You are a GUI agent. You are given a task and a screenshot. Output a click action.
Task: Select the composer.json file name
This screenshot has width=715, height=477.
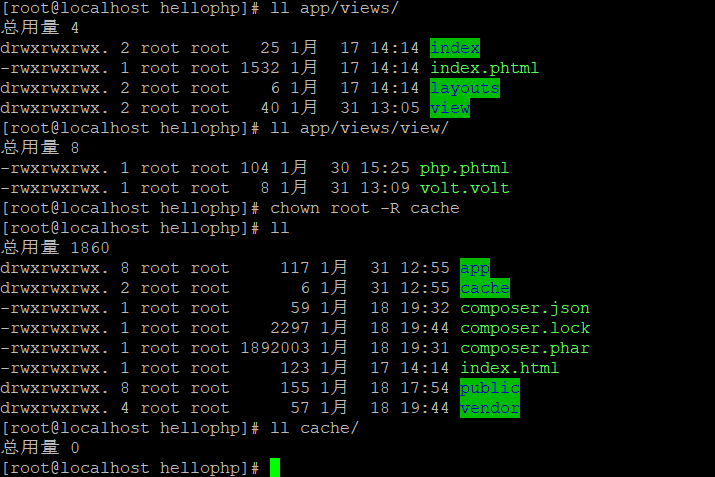pos(525,308)
